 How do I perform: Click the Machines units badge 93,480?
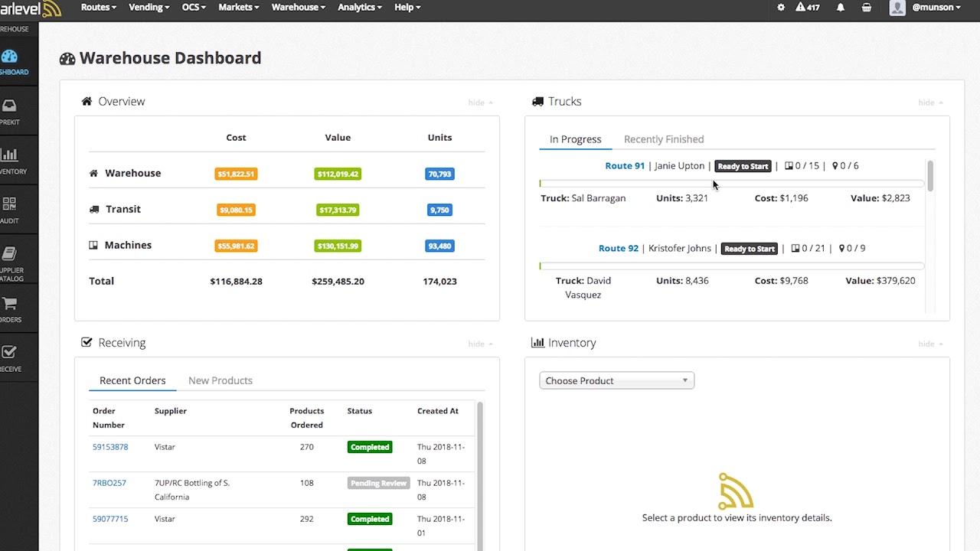point(439,246)
